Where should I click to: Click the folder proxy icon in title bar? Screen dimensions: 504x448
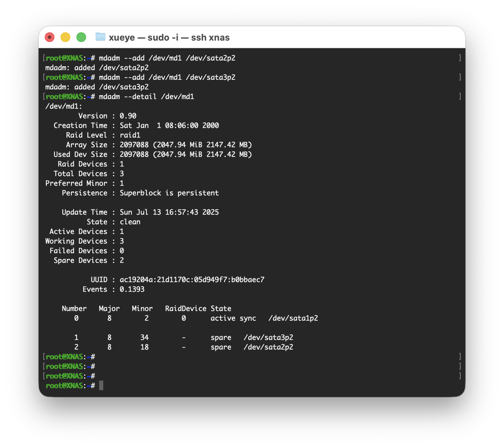tap(100, 37)
